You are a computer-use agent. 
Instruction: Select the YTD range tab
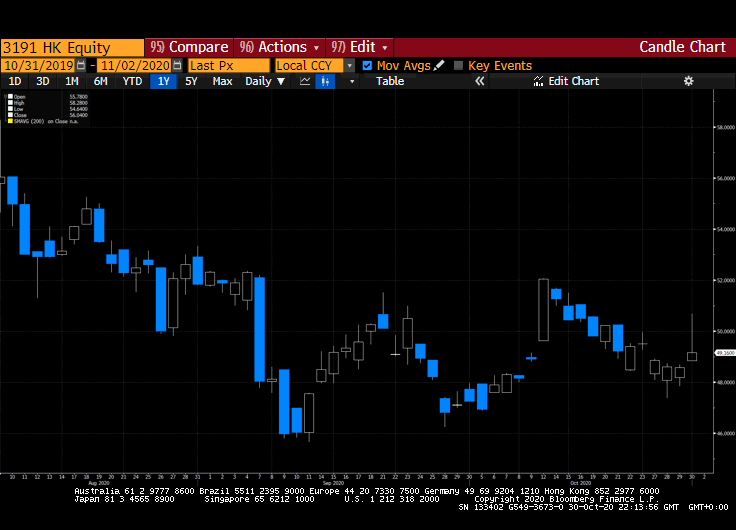(132, 81)
